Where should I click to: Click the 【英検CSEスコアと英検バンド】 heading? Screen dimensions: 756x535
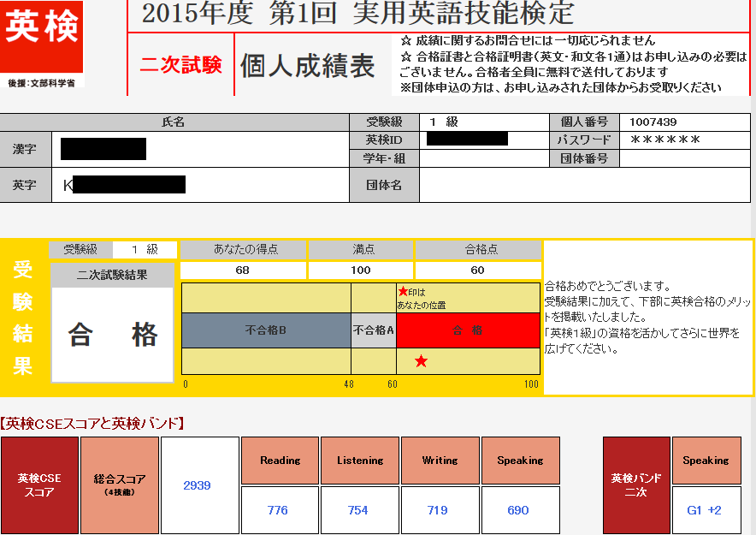(92, 424)
